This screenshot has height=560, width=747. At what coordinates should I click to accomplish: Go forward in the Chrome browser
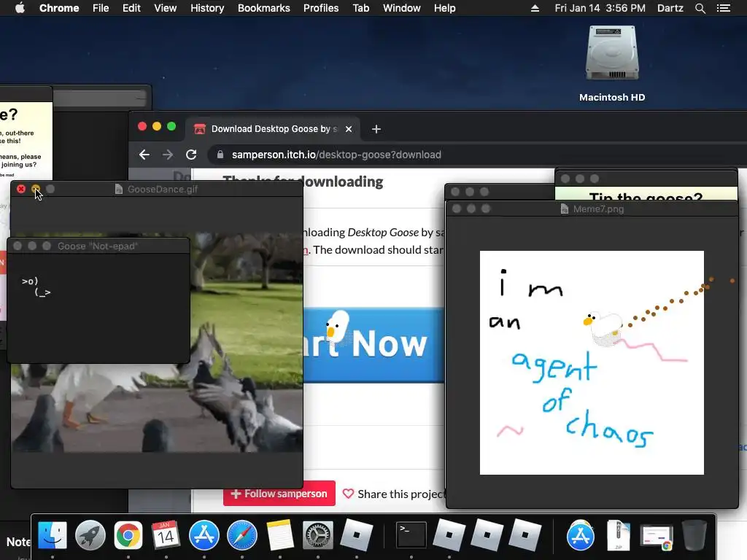[x=167, y=155]
